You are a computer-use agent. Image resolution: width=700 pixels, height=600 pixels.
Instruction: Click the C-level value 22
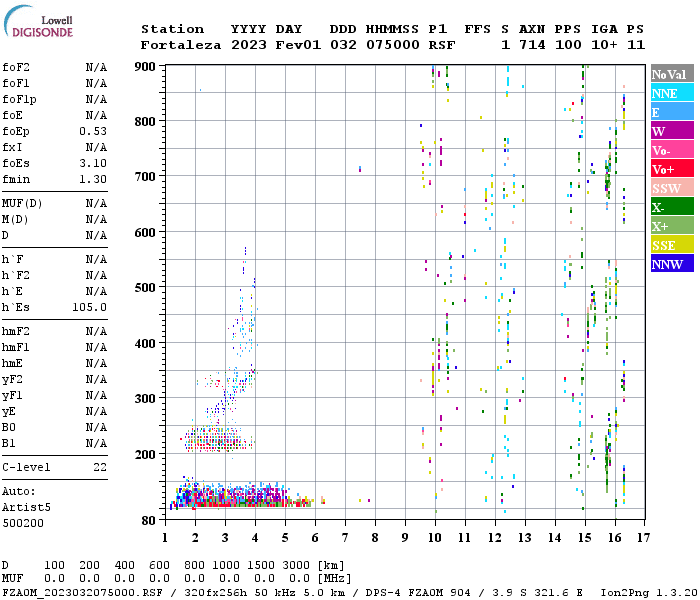100,467
